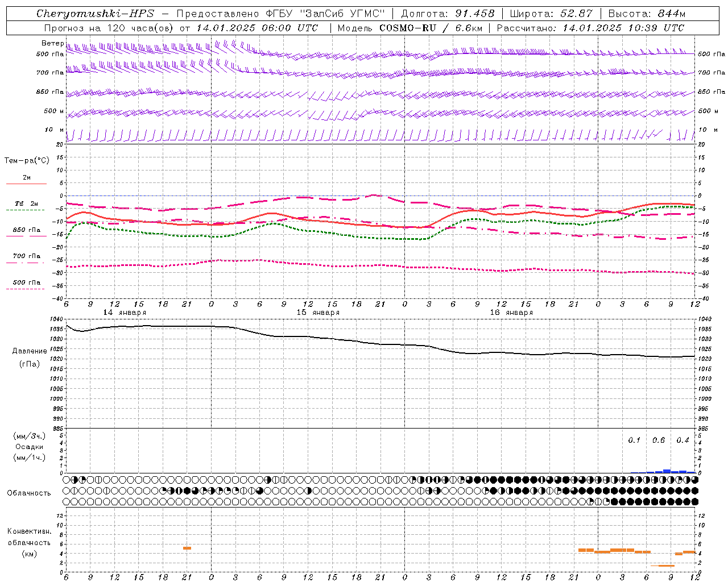Click the '2м' temperature legend entry

pos(27,177)
